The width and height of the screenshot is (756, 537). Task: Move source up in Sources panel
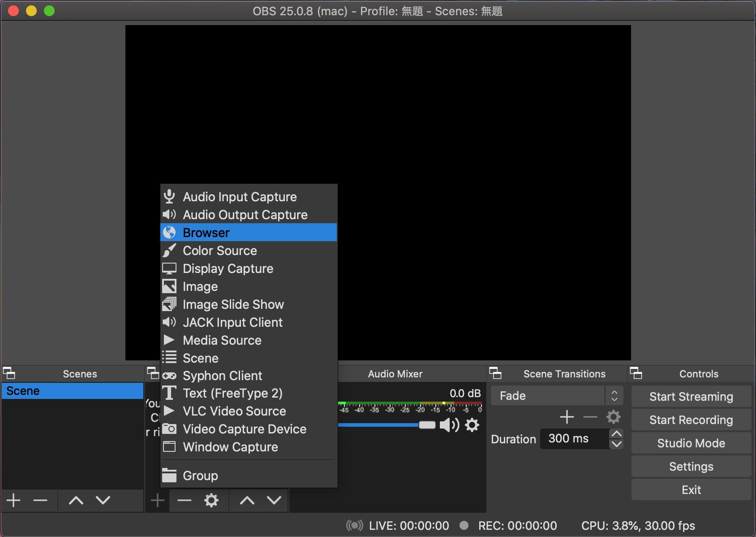(x=247, y=500)
